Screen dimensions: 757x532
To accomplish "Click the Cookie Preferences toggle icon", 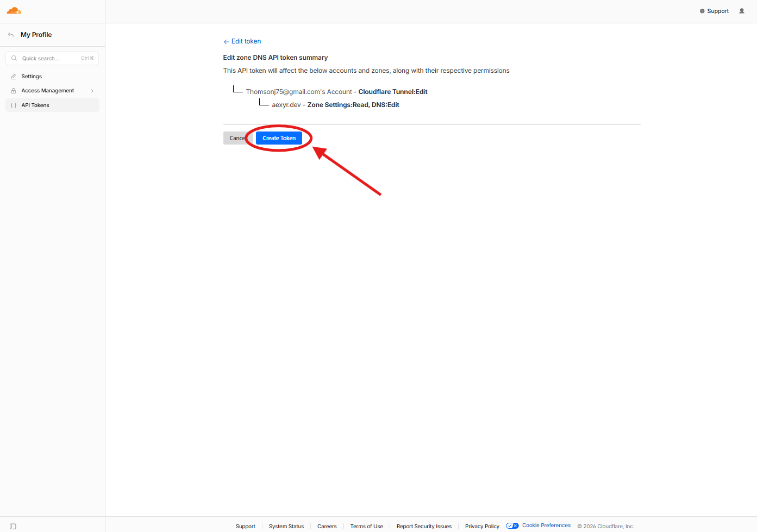I will pos(512,525).
